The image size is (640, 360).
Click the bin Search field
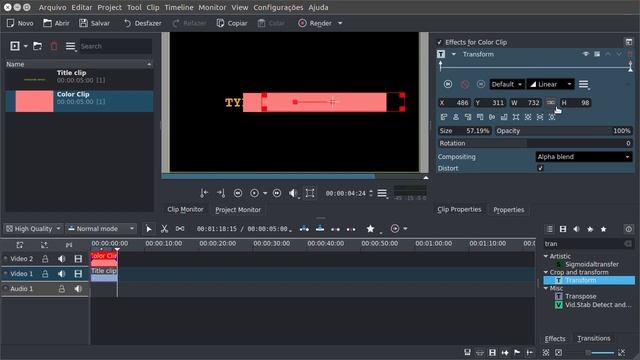coord(115,46)
